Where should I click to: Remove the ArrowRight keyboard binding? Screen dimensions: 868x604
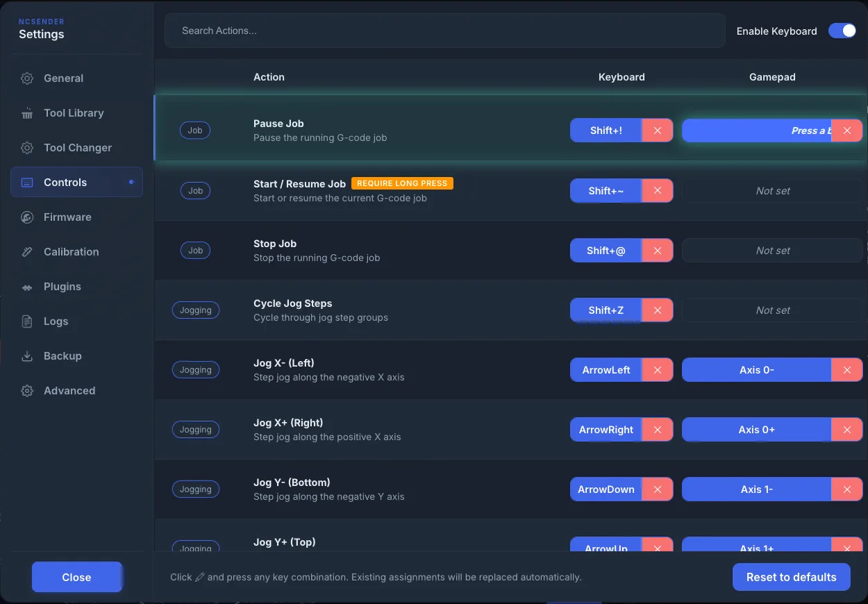click(658, 430)
